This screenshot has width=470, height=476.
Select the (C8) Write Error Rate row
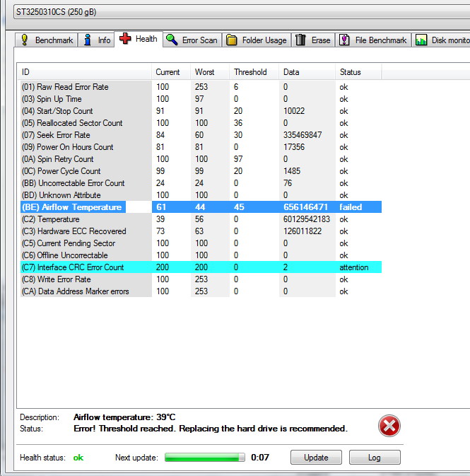pos(201,279)
